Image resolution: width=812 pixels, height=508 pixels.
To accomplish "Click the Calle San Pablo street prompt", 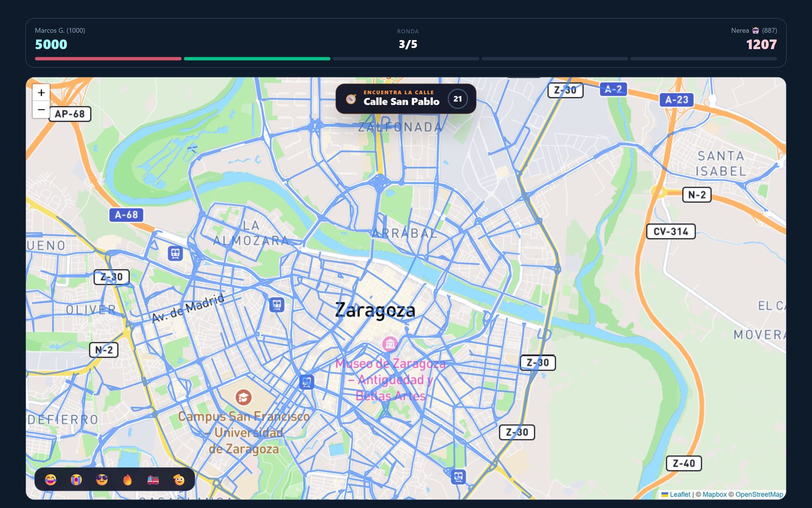I will 401,102.
